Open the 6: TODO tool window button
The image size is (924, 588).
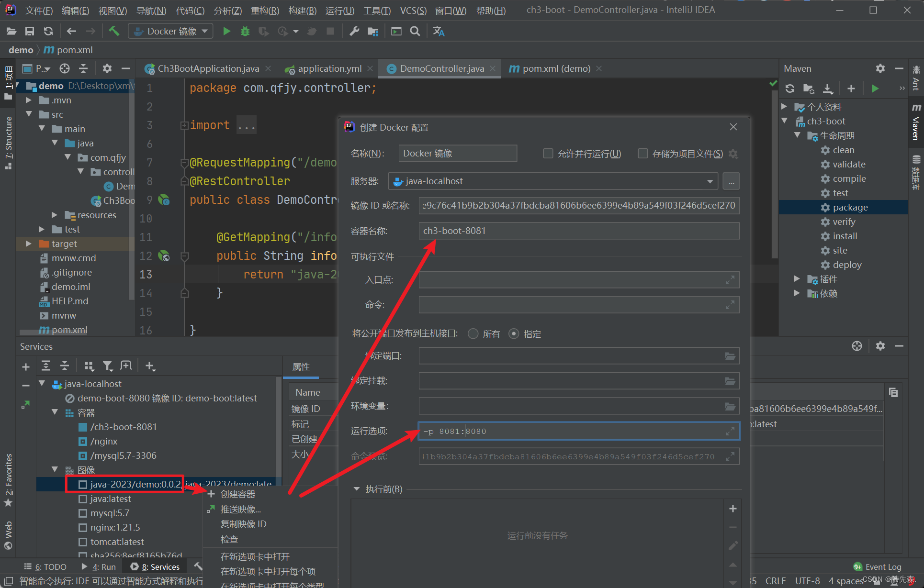(45, 567)
